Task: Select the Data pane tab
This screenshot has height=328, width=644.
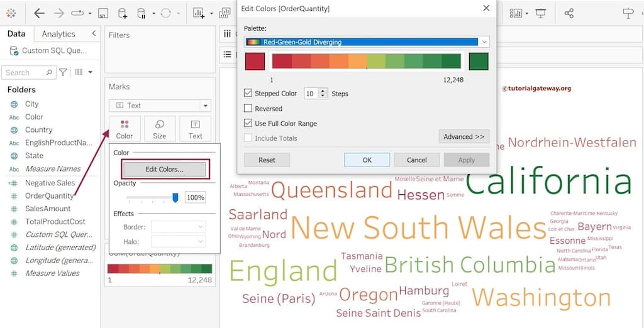Action: pos(16,34)
